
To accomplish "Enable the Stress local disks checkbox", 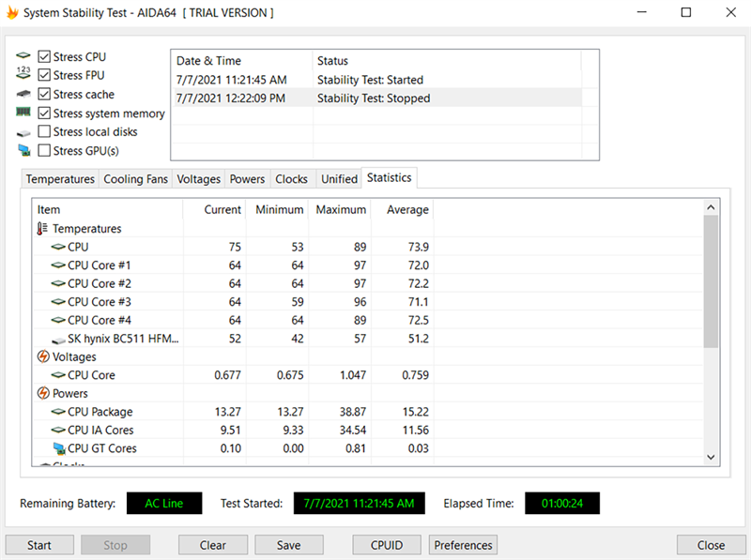I will tap(44, 131).
